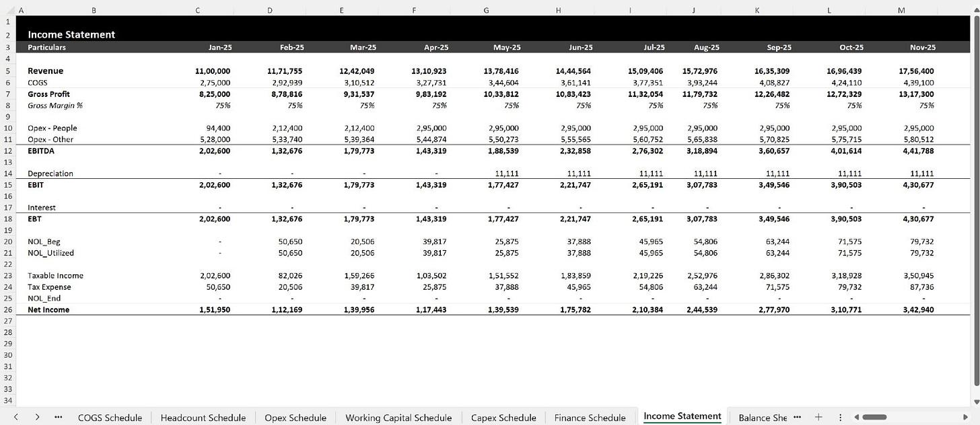980x425 pixels.
Task: Click the scroll-left arrow on the horizontal scrollbar
Action: 858,418
